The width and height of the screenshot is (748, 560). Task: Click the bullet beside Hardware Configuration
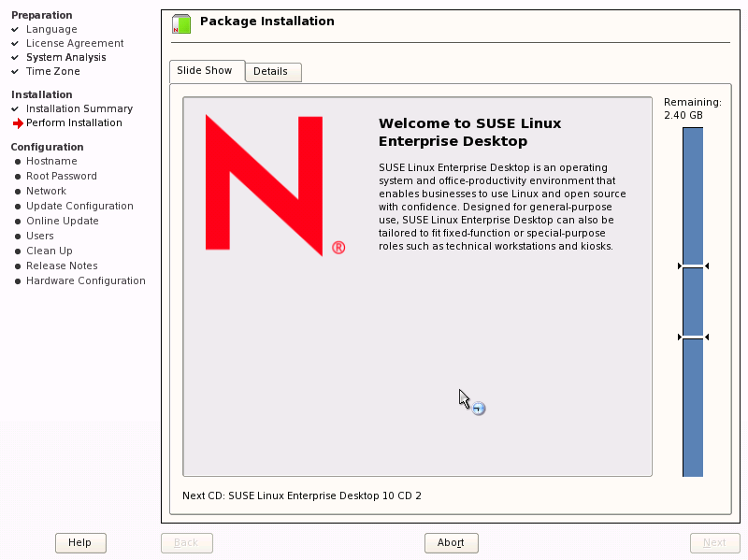click(18, 281)
